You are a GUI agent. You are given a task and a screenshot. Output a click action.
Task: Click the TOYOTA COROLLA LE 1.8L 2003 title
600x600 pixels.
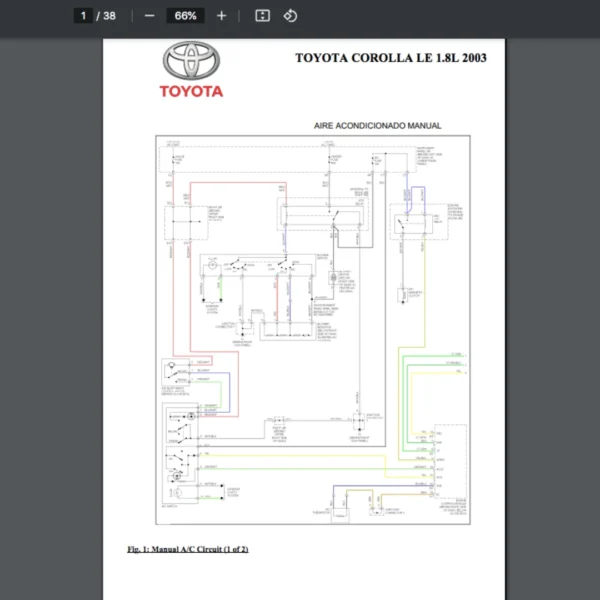coord(391,57)
